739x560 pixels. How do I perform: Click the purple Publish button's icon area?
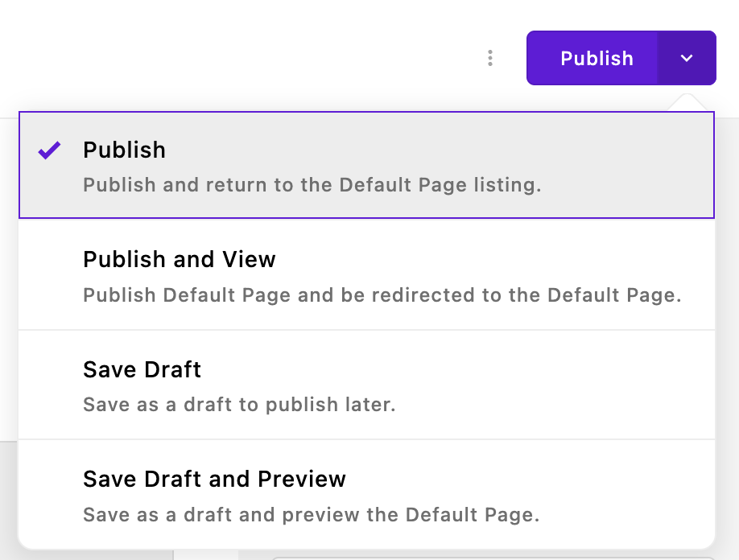pos(597,58)
